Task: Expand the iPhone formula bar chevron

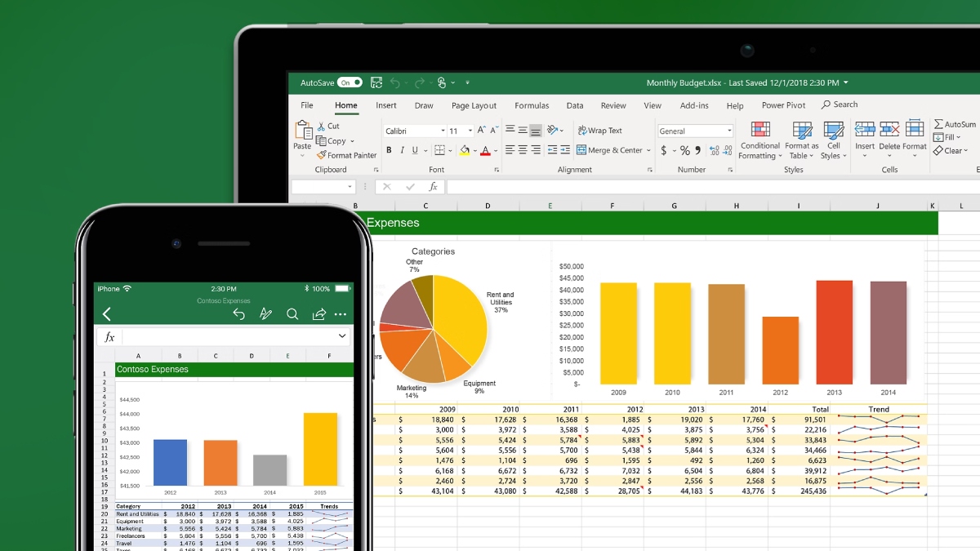Action: coord(342,336)
